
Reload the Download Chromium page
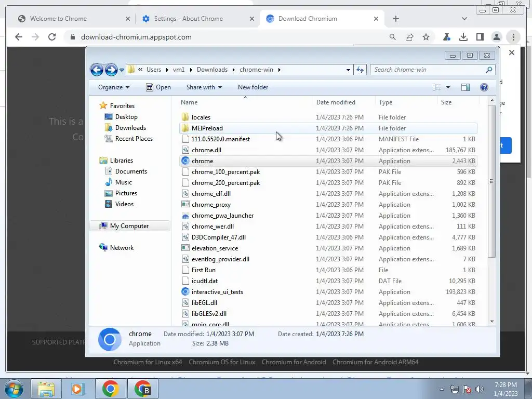pos(52,37)
